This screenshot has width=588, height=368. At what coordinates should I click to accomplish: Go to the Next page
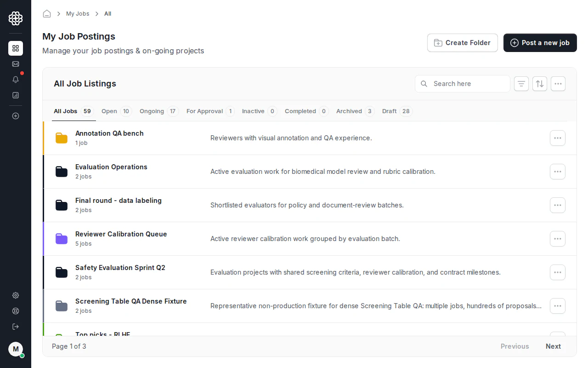(x=553, y=346)
